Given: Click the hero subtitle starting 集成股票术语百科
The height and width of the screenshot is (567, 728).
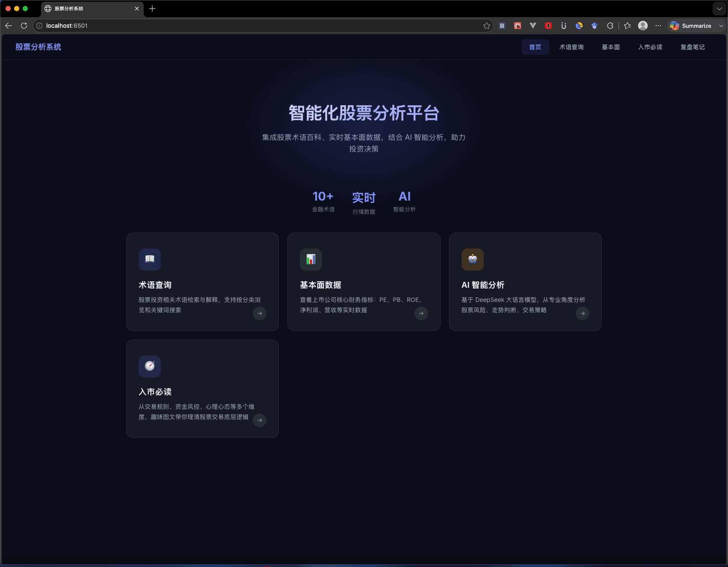Looking at the screenshot, I should (x=364, y=143).
